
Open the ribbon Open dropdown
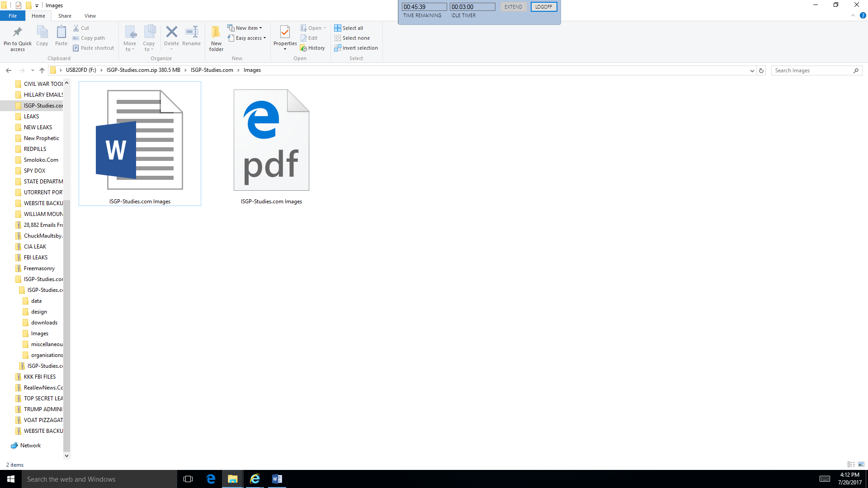coord(313,28)
